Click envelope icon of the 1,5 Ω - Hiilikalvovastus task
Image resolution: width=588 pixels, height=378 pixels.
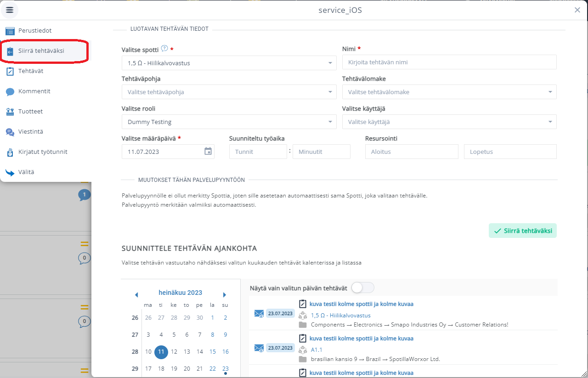259,314
